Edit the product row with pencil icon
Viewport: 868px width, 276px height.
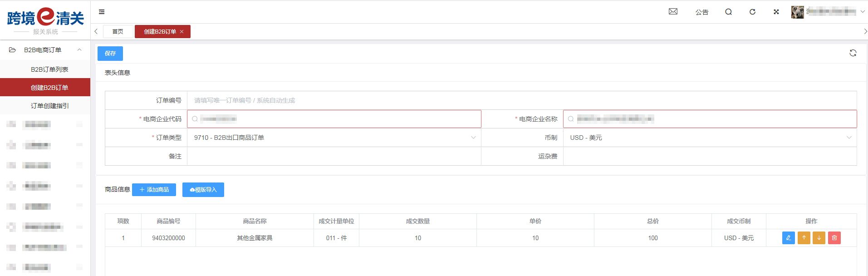coord(788,238)
